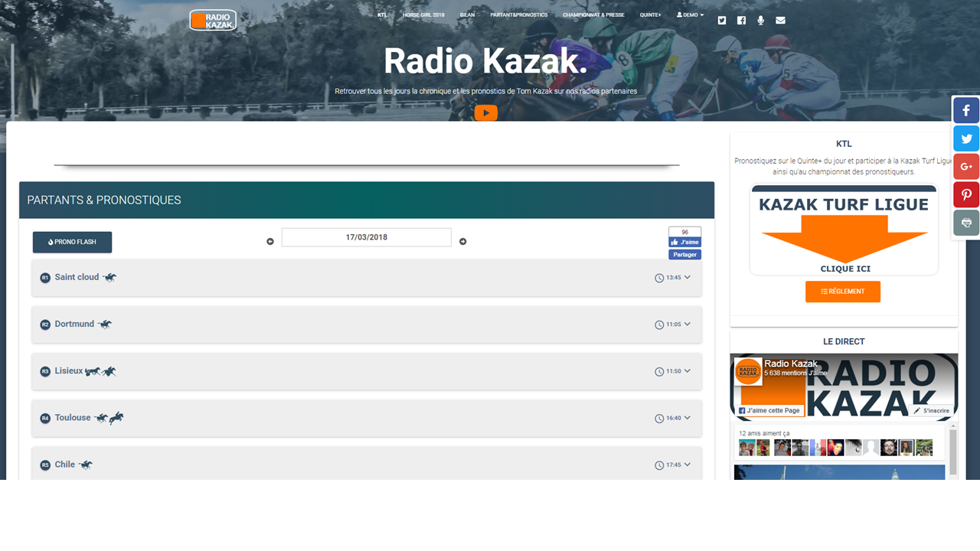Click the Radio Kazak logo
Screen dimensions: 980x551
tap(213, 20)
